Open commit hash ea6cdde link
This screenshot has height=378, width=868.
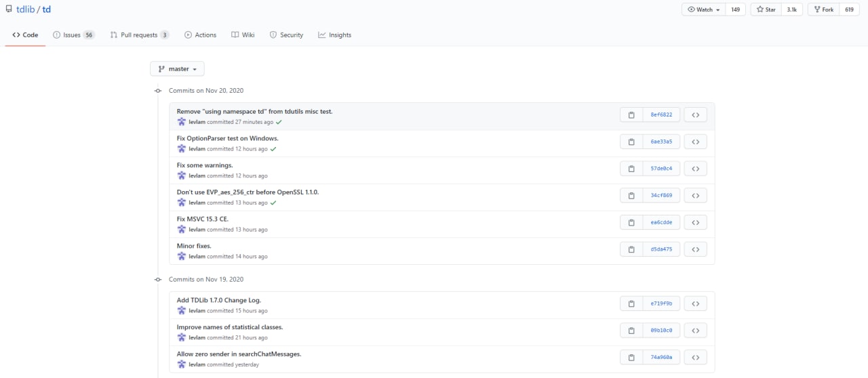[x=661, y=222]
